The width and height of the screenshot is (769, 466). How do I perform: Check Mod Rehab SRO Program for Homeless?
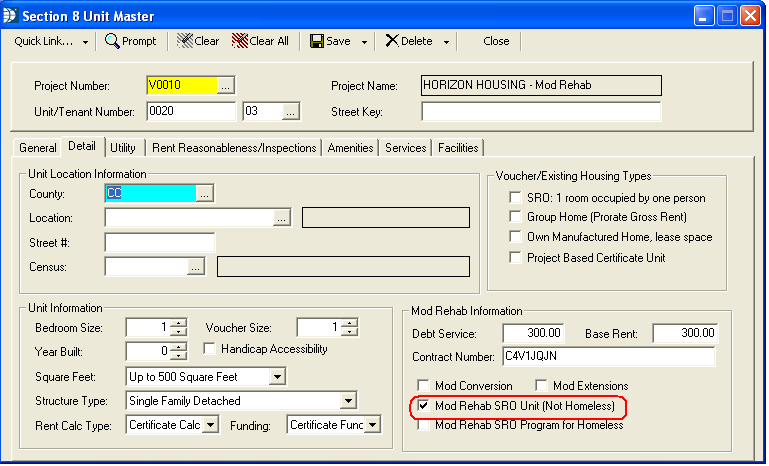tap(423, 425)
